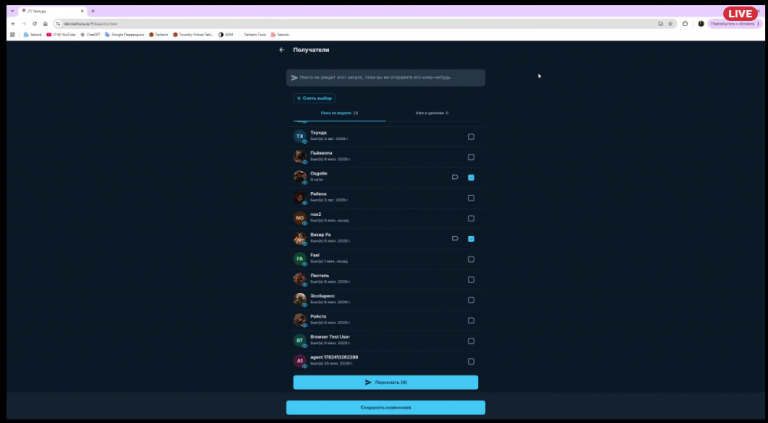Open the Foundry Virtual Tabl... bookmark
Image resolution: width=768 pixels, height=423 pixels.
tap(193, 35)
